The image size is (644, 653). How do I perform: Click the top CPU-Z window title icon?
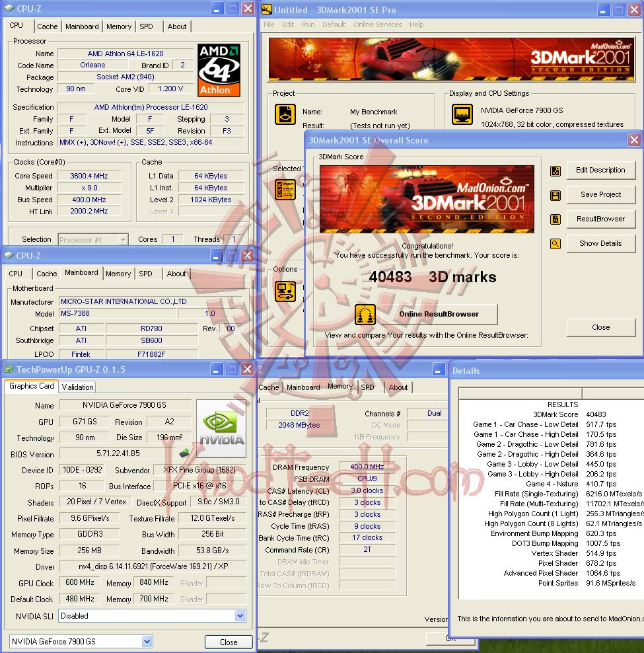(x=9, y=8)
